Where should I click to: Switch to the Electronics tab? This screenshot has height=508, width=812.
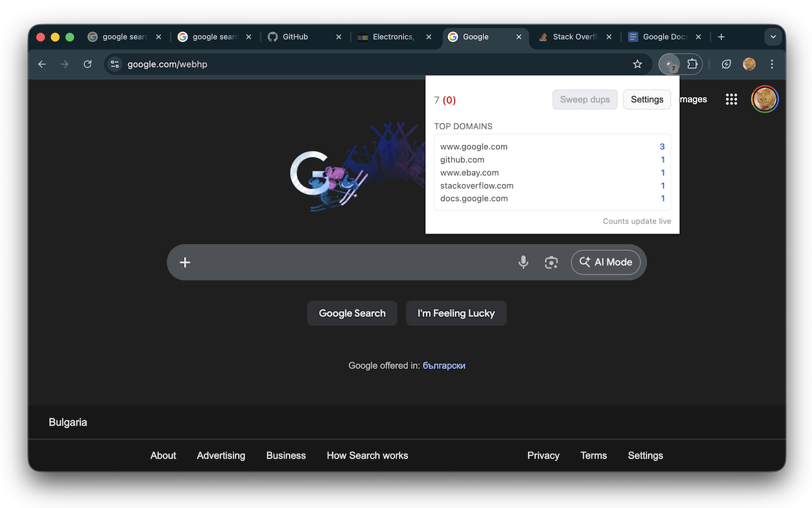[395, 37]
